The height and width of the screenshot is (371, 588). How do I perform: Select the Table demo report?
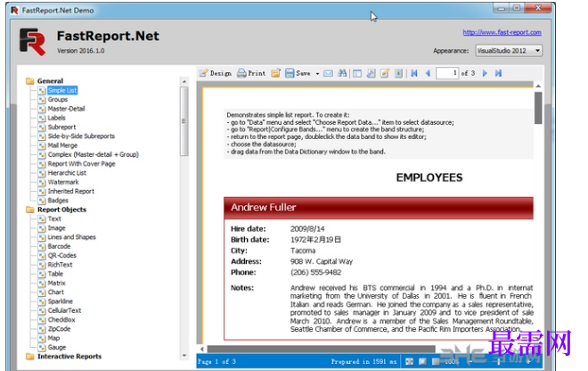[x=55, y=274]
